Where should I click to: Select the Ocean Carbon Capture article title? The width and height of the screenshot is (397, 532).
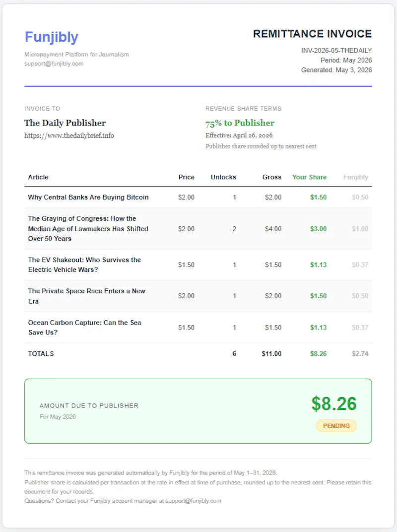(x=84, y=328)
